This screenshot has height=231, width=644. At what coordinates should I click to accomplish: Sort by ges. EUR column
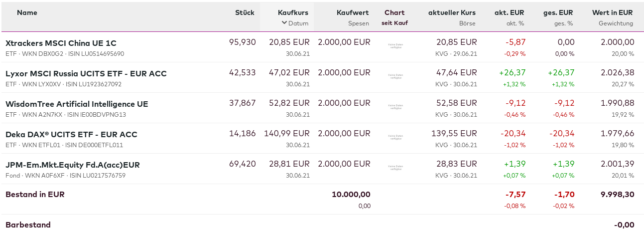(x=558, y=12)
